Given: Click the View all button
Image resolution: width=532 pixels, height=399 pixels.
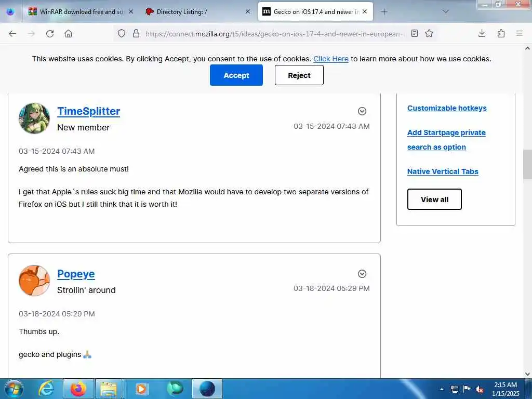Looking at the screenshot, I should 434,199.
